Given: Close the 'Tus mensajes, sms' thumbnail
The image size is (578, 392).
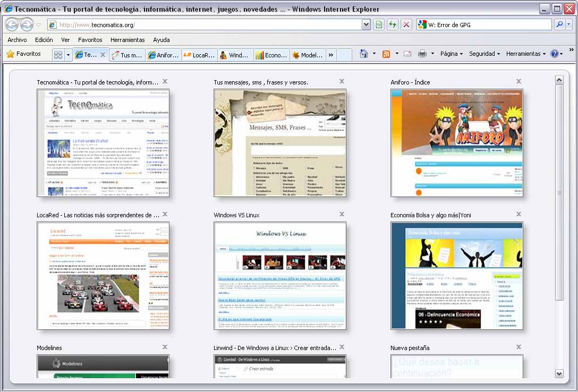Looking at the screenshot, I should tap(342, 81).
